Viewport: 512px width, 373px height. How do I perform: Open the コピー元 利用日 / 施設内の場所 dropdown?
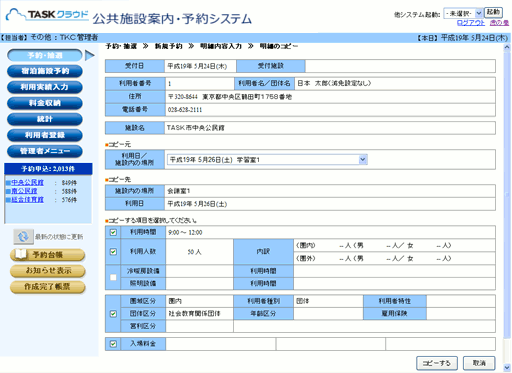click(267, 160)
